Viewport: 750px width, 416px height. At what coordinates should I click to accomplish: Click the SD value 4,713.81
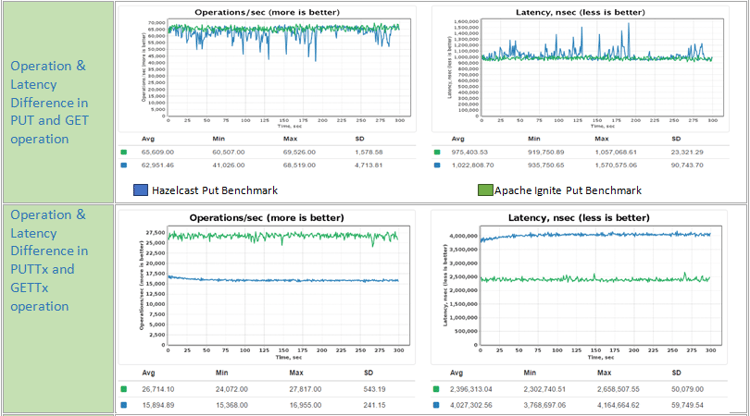tap(369, 165)
